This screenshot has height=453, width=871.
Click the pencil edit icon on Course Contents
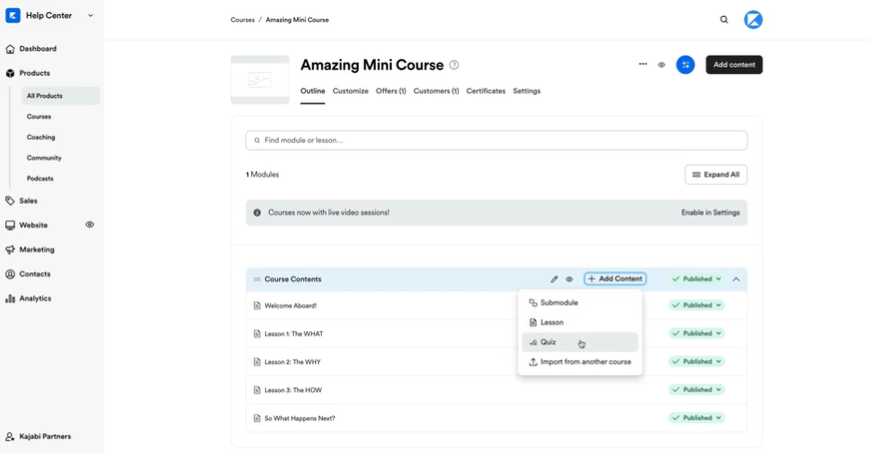(x=554, y=279)
